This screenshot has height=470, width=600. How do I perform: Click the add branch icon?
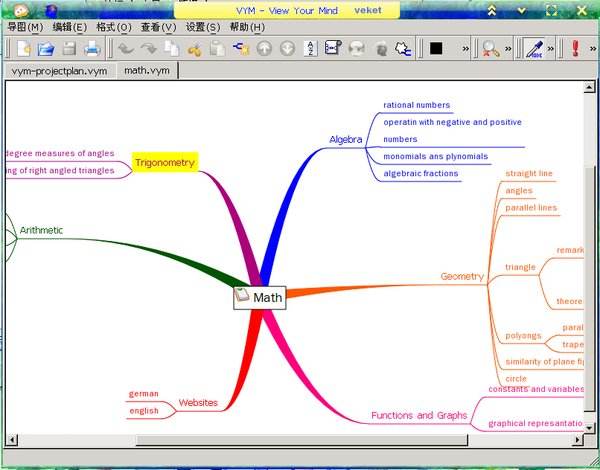click(x=240, y=48)
